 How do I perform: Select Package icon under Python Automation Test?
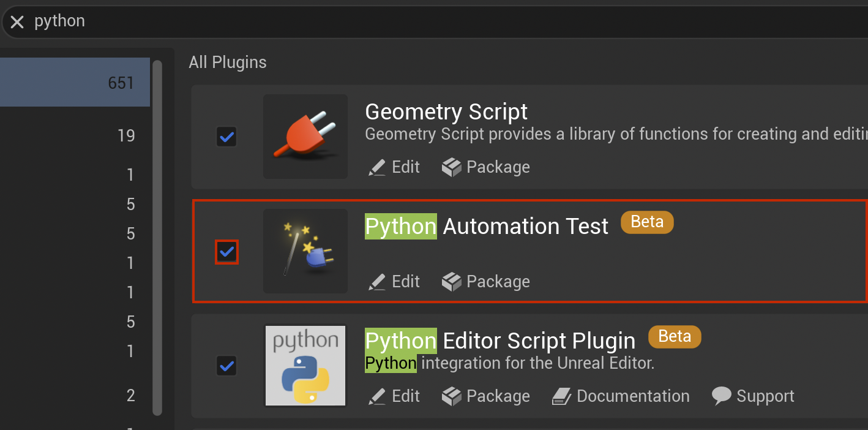click(x=451, y=281)
